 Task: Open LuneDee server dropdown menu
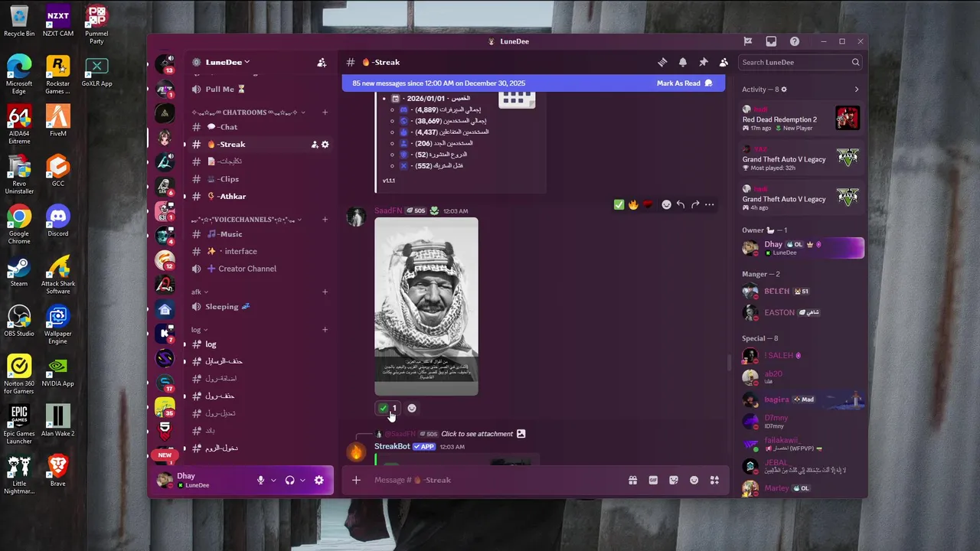[227, 63]
